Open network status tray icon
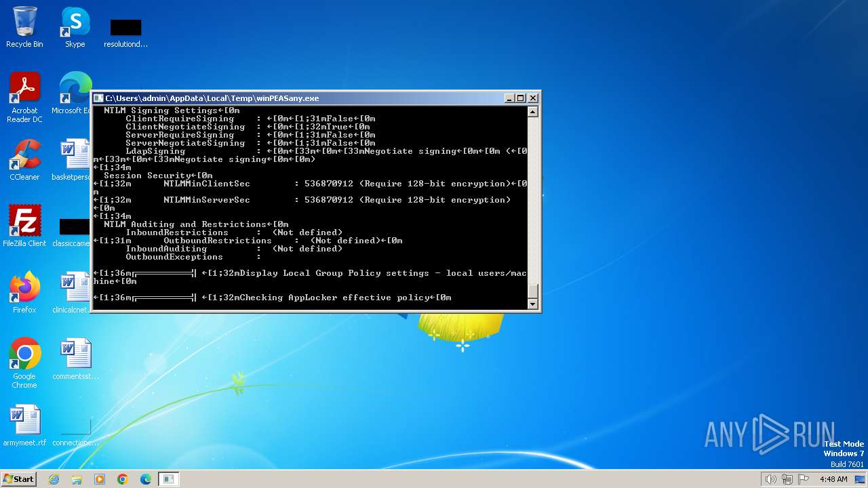868x488 pixels. pyautogui.click(x=787, y=479)
